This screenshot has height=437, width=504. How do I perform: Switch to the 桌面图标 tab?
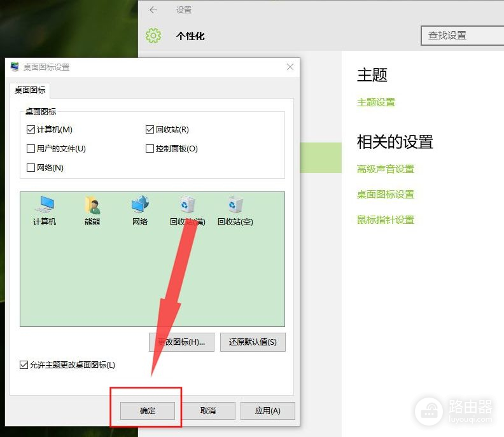coord(30,90)
